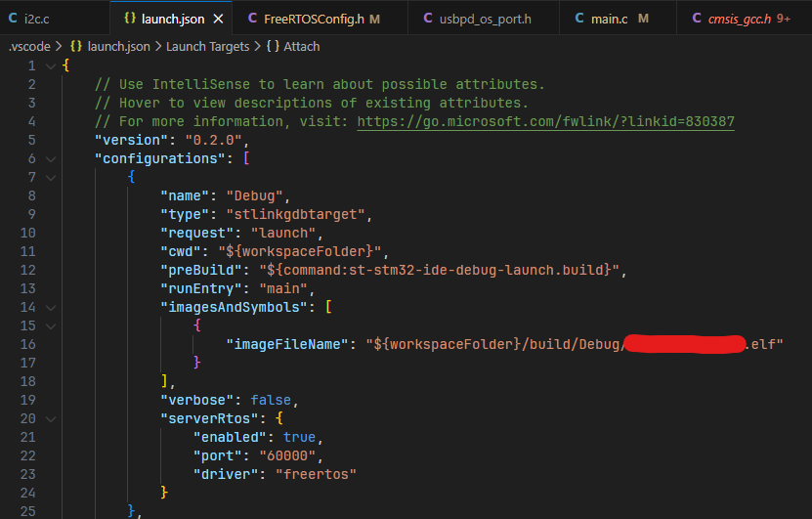Select the launch.json tab
The height and width of the screenshot is (519, 812).
pyautogui.click(x=171, y=19)
